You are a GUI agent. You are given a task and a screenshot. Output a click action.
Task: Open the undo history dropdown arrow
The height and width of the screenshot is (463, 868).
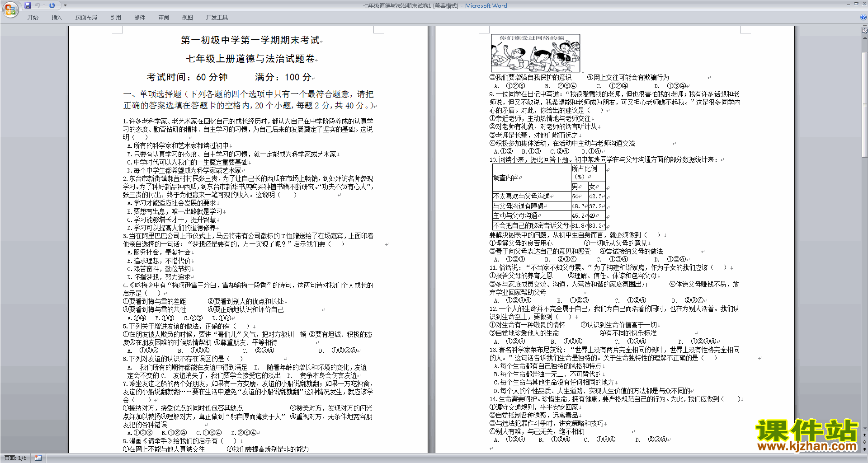tap(44, 5)
